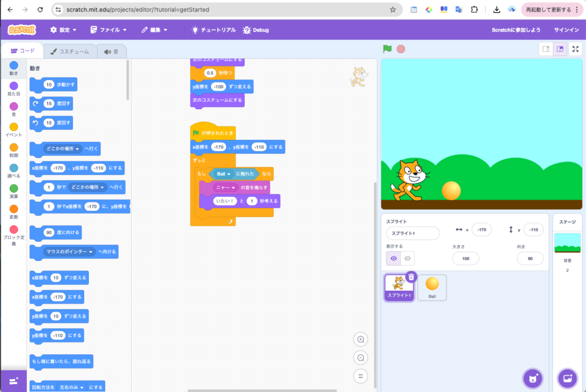Expand どこかの場所 dropdown in glide block
The height and width of the screenshot is (392, 586).
(x=88, y=187)
